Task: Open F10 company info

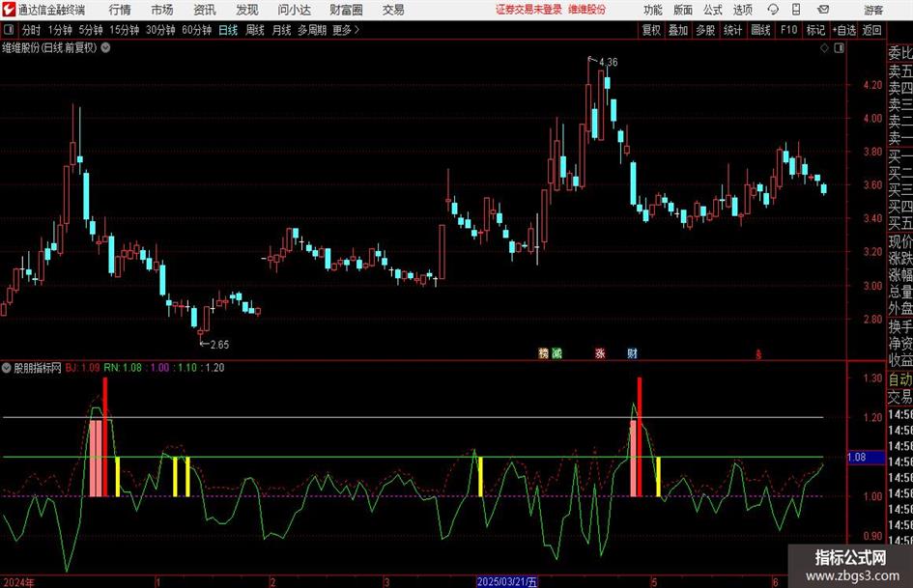Action: click(789, 30)
